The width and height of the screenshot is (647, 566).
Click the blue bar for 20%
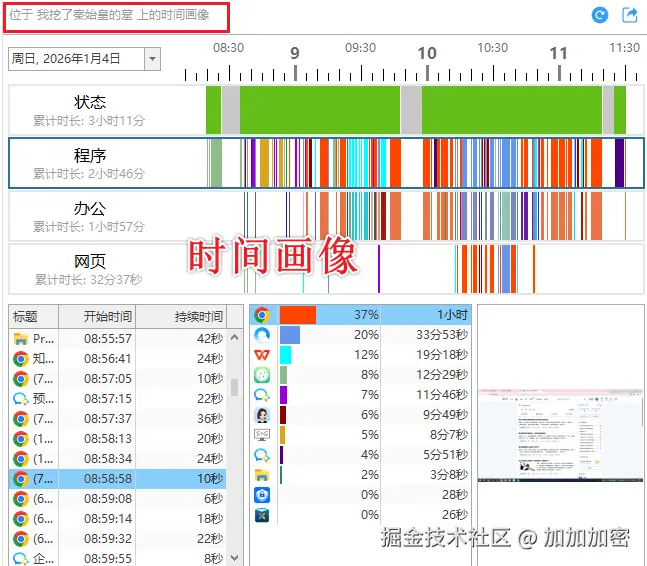click(290, 335)
